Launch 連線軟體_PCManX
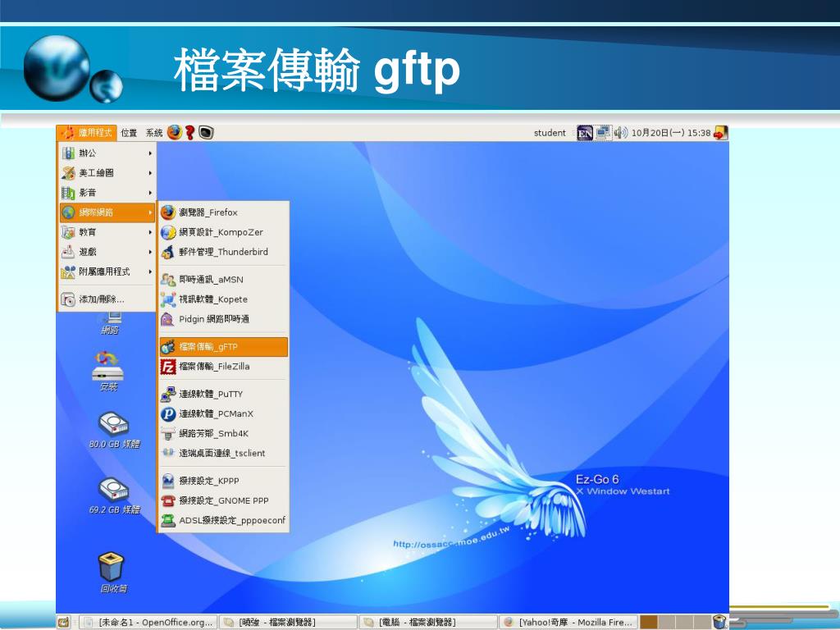Image resolution: width=840 pixels, height=630 pixels. (x=223, y=414)
